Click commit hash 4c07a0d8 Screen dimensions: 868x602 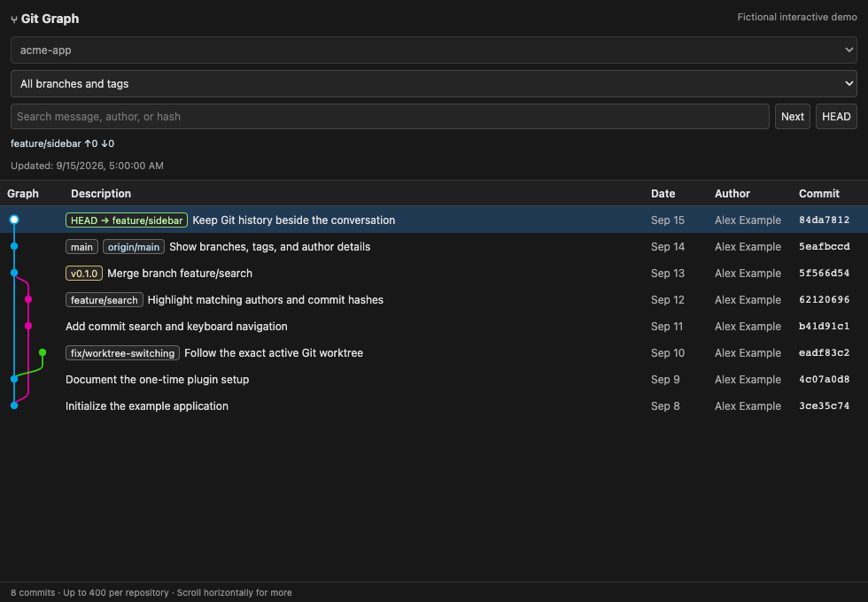click(824, 380)
